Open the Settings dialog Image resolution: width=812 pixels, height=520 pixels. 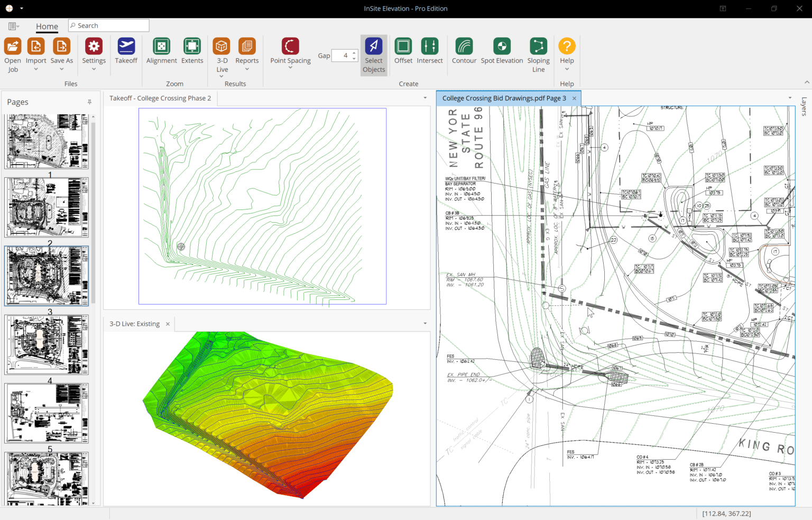click(94, 50)
